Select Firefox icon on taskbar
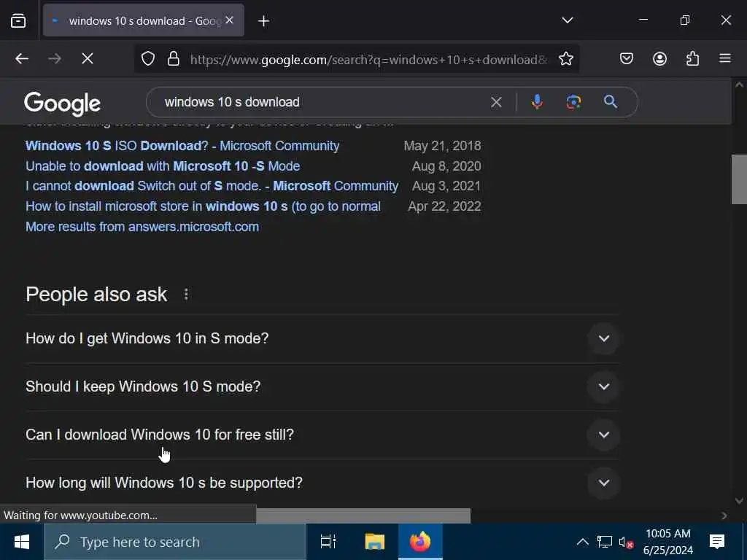The image size is (747, 560). tap(420, 542)
